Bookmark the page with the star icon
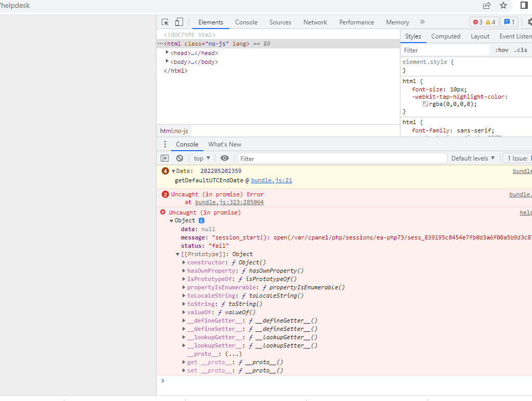 pos(503,5)
